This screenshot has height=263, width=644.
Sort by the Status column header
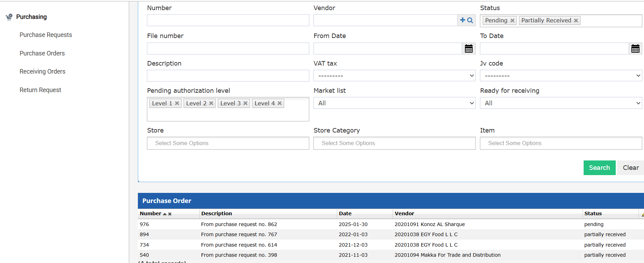point(593,213)
